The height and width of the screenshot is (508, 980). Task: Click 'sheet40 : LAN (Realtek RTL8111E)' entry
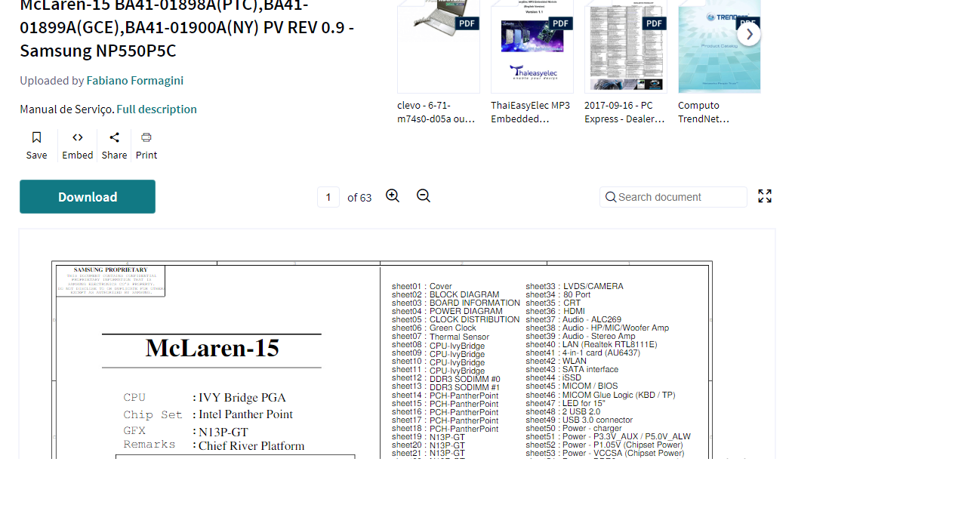tap(591, 344)
